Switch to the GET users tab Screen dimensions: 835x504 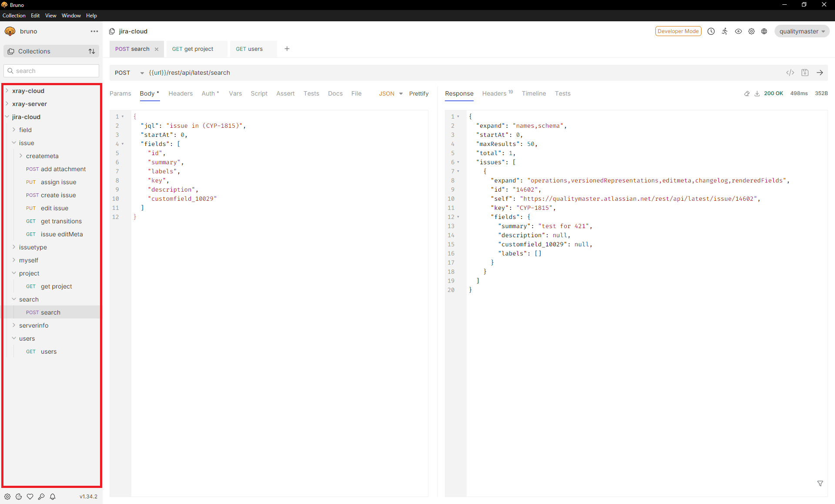[x=249, y=49]
